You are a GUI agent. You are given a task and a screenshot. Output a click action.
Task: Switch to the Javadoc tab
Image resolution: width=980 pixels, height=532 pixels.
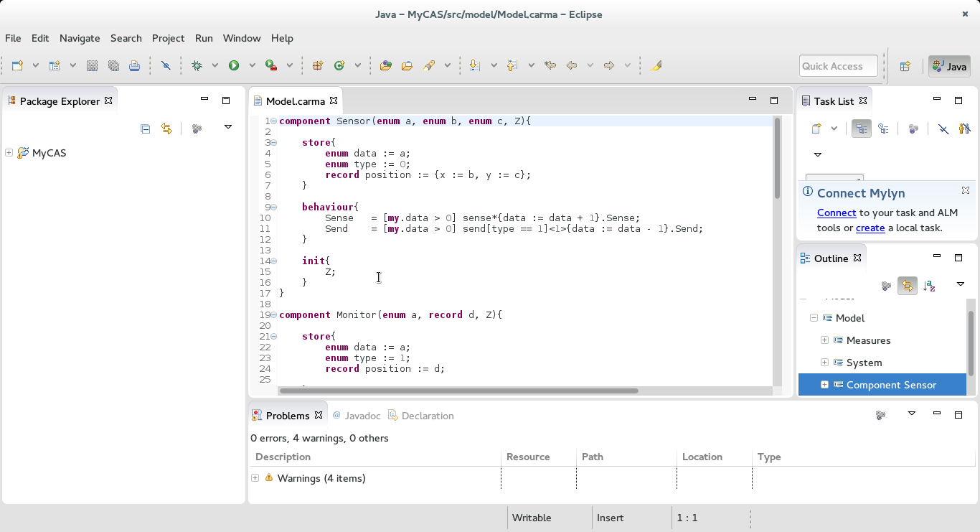[x=357, y=416]
